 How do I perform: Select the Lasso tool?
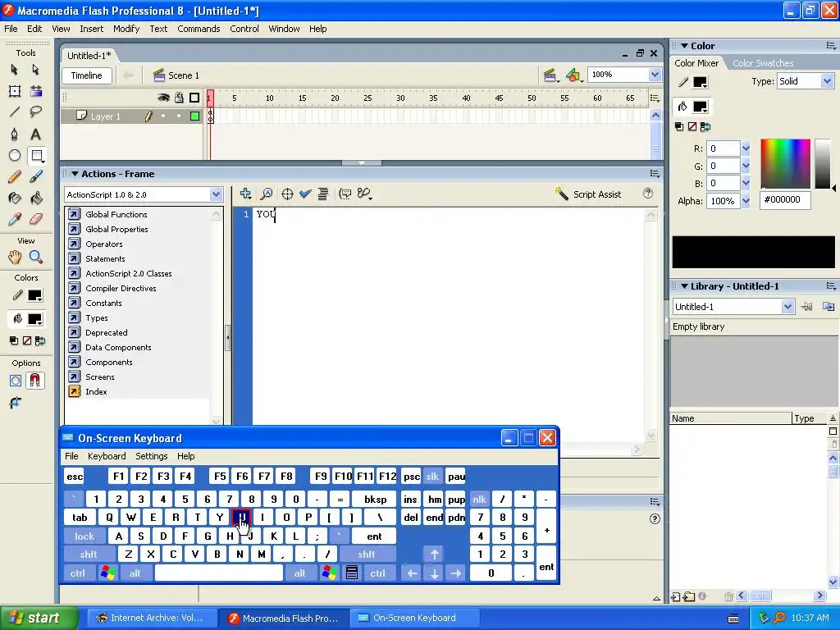35,112
